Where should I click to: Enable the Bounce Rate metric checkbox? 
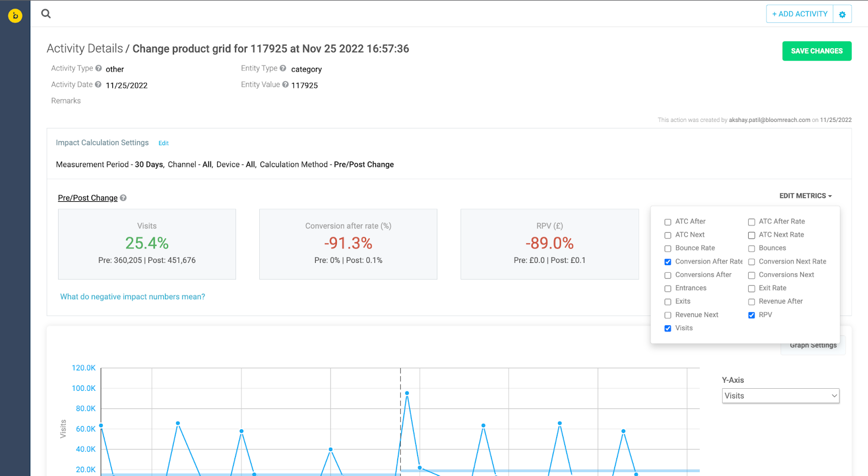[668, 248]
